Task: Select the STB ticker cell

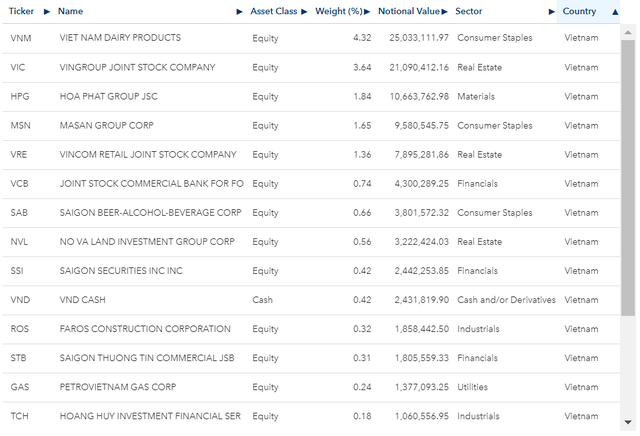Action: point(18,358)
